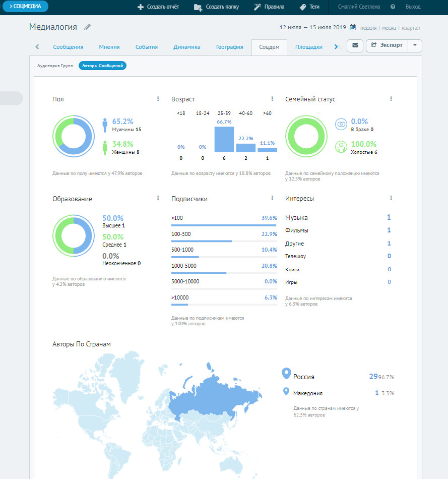The height and width of the screenshot is (479, 448).
Task: Click the Создать отчёт button
Action: pyautogui.click(x=158, y=7)
